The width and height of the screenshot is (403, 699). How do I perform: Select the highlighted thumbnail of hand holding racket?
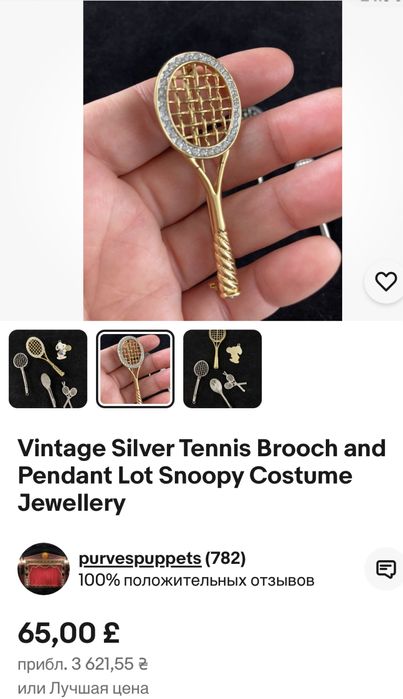tap(135, 369)
